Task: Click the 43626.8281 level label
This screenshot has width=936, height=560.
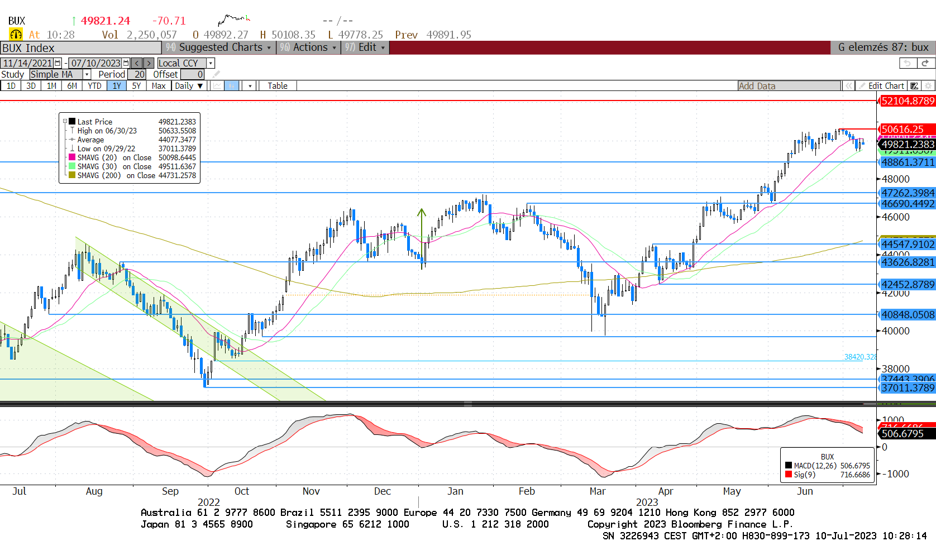Action: 907,262
